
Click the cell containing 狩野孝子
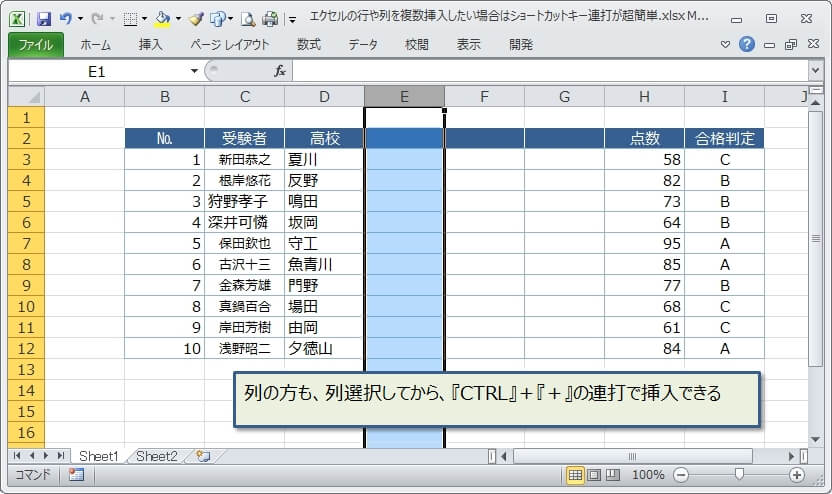(x=244, y=202)
